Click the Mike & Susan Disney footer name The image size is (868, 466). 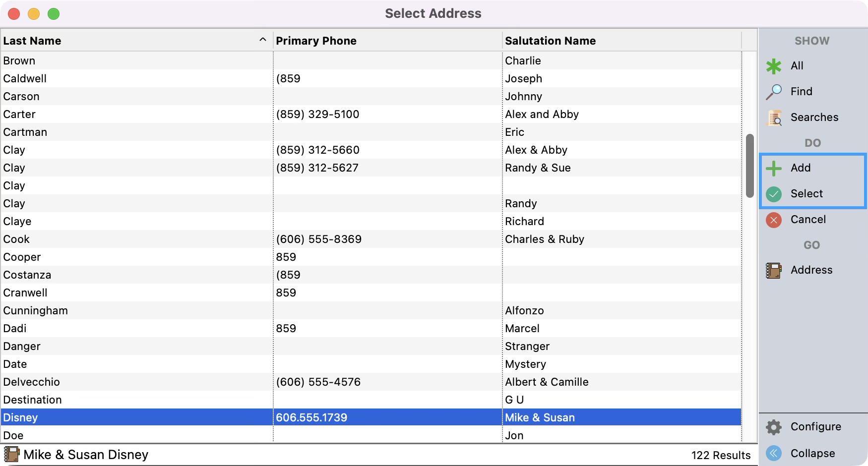(86, 455)
